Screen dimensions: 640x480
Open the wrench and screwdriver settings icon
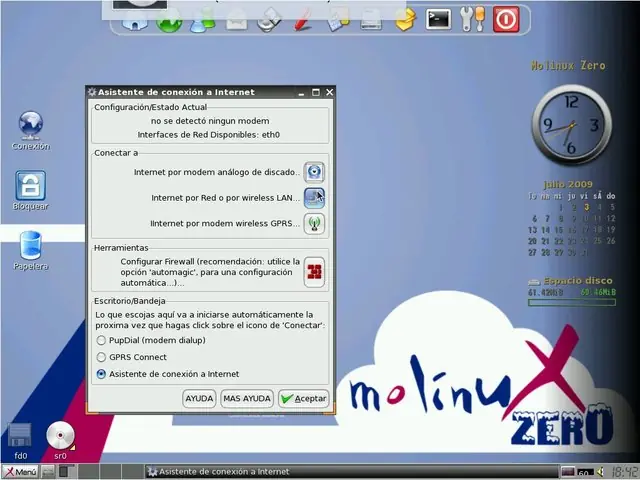click(x=472, y=19)
